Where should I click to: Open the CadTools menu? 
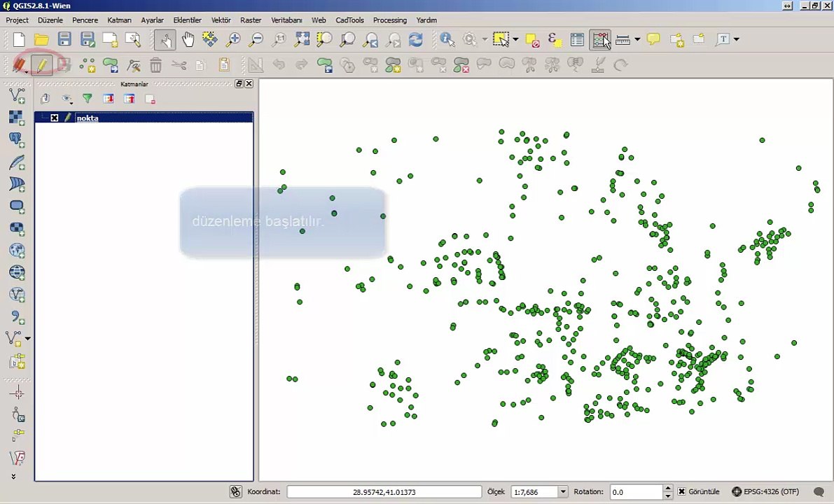[x=349, y=20]
